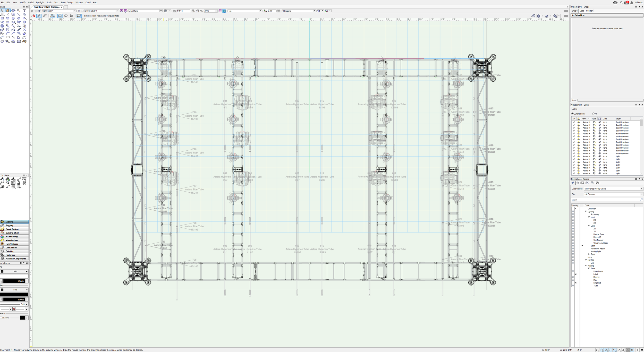This screenshot has height=352, width=644.
Task: Open the Dims/Notes tool set
Action: (11, 247)
